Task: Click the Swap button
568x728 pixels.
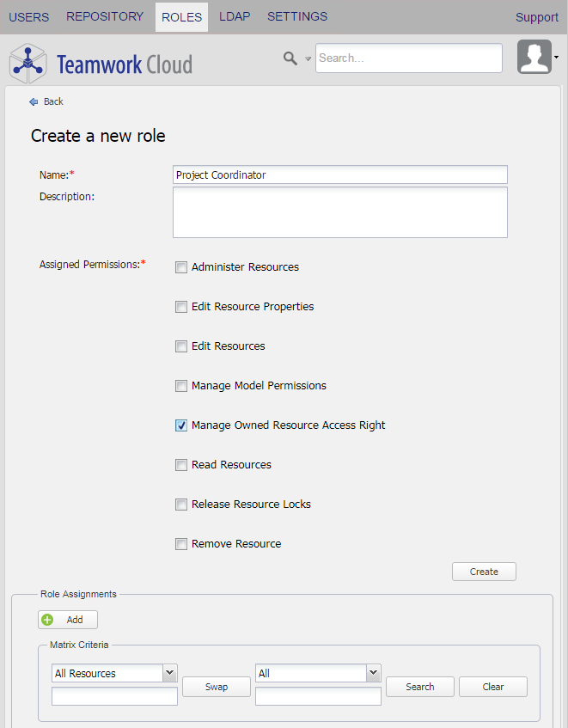Action: [217, 687]
